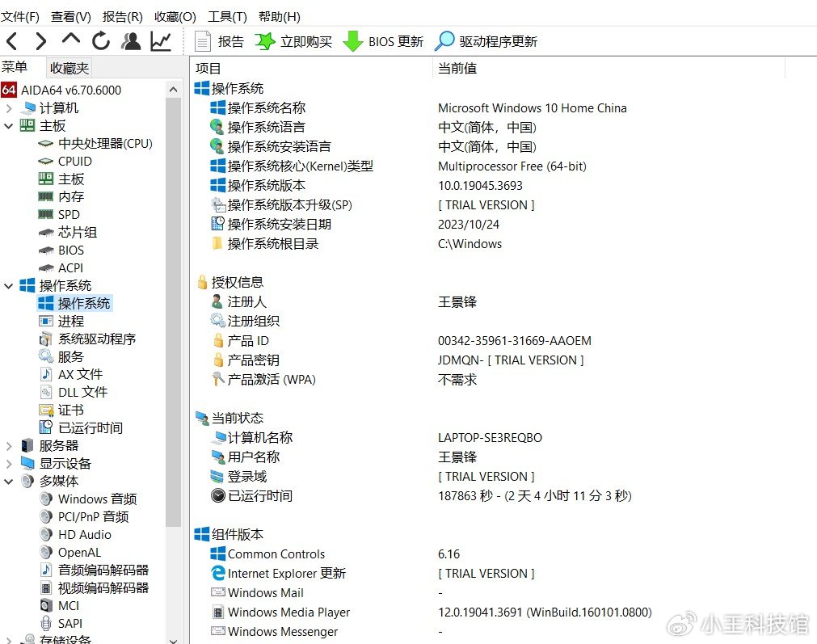The height and width of the screenshot is (644, 817).
Task: Click the 服务 services gear icon
Action: (x=46, y=356)
